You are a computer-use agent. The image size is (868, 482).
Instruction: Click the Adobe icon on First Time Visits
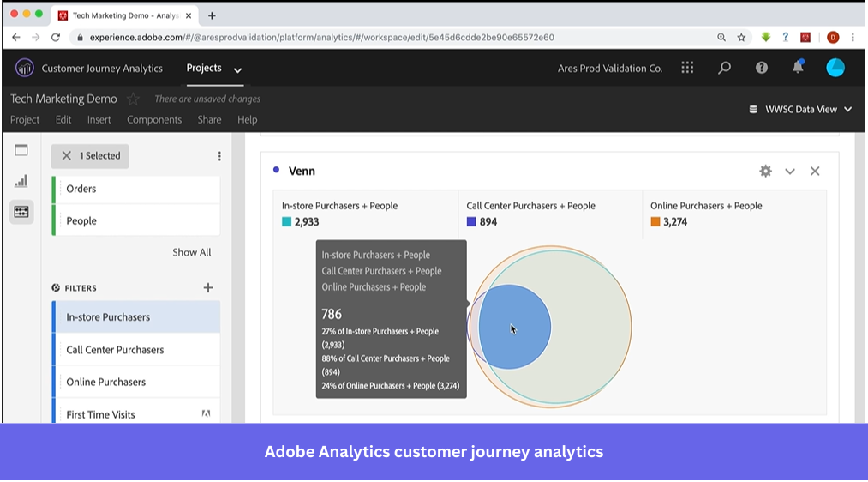(206, 413)
